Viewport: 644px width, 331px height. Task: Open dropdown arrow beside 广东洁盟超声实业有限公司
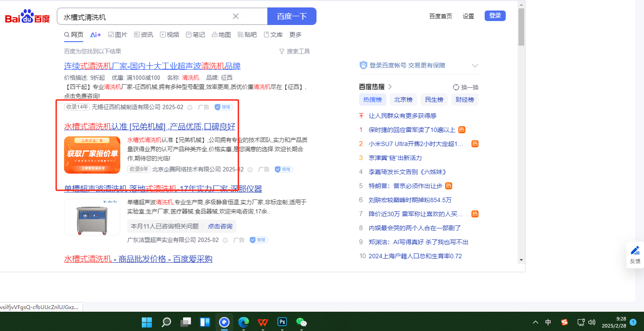225,240
